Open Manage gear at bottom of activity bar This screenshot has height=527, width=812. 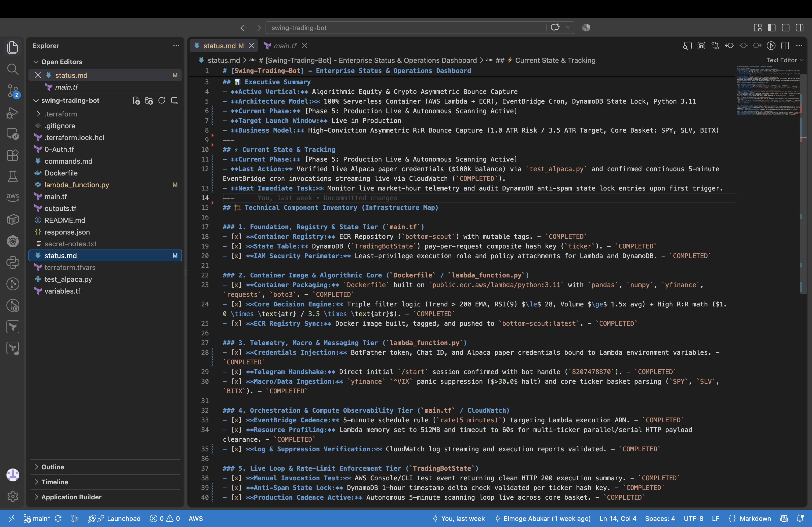coord(13,496)
